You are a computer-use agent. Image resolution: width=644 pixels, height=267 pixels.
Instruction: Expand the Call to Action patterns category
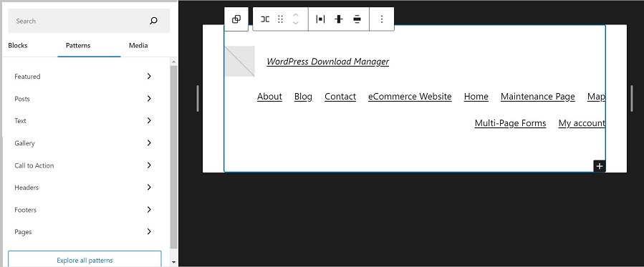(83, 165)
